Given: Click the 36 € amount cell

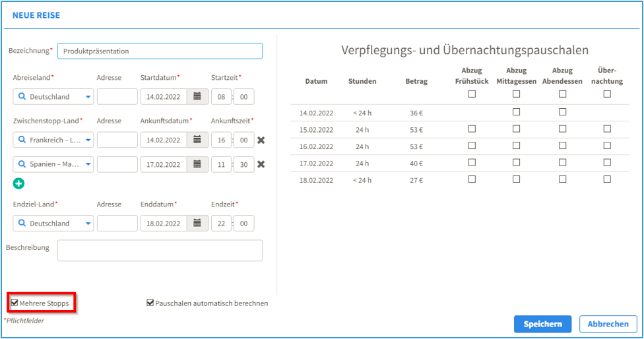Looking at the screenshot, I should click(x=416, y=113).
